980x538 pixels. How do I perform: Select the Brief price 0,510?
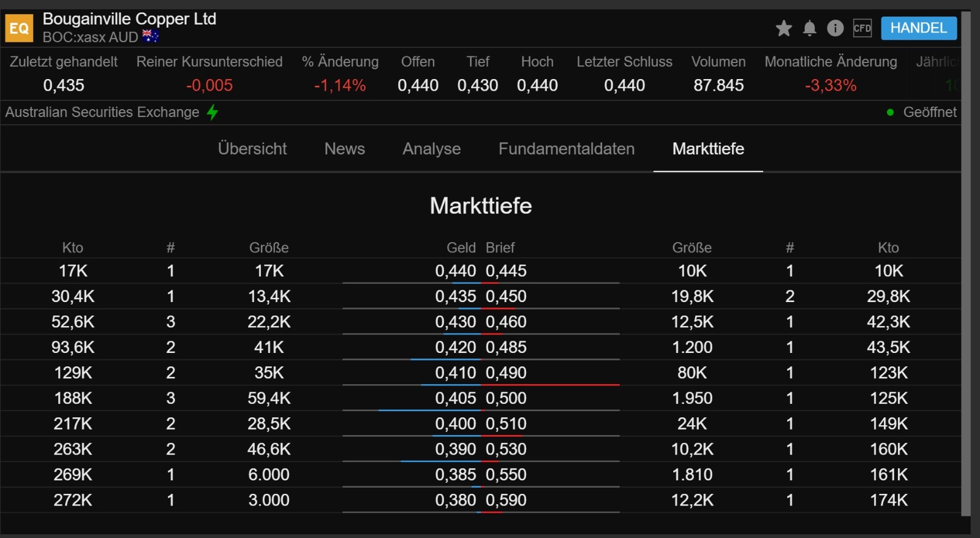point(506,423)
